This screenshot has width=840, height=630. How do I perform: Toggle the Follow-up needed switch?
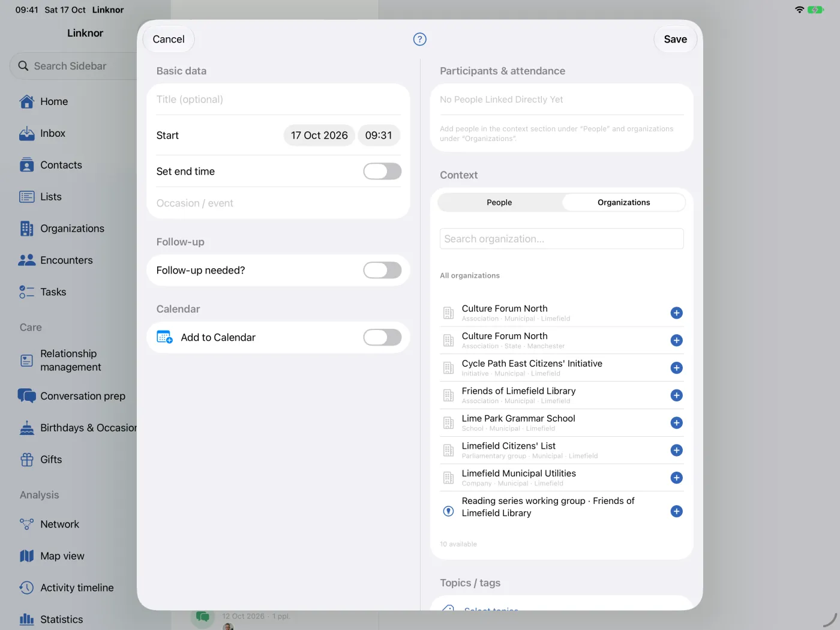click(382, 270)
